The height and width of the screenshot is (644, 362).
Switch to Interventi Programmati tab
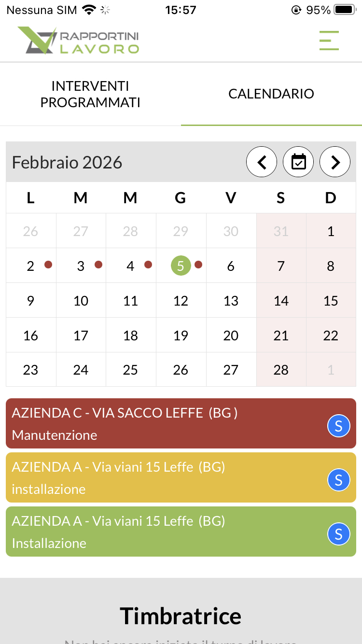[x=90, y=94]
